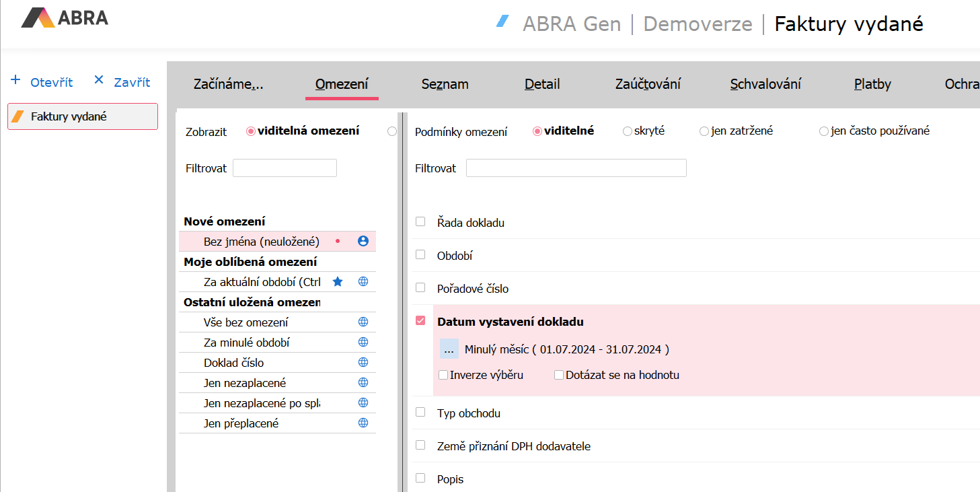
Task: Enable the Řada dokladu condition checkbox
Action: pyautogui.click(x=420, y=221)
